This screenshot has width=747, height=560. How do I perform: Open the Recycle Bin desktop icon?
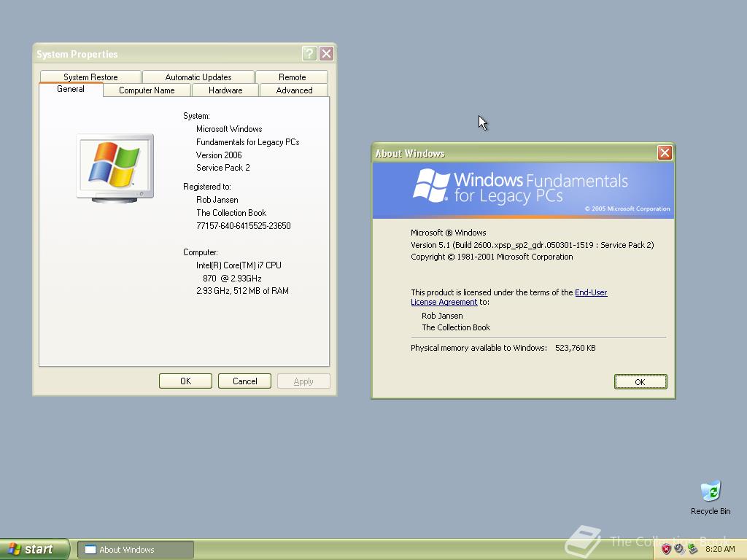(711, 497)
